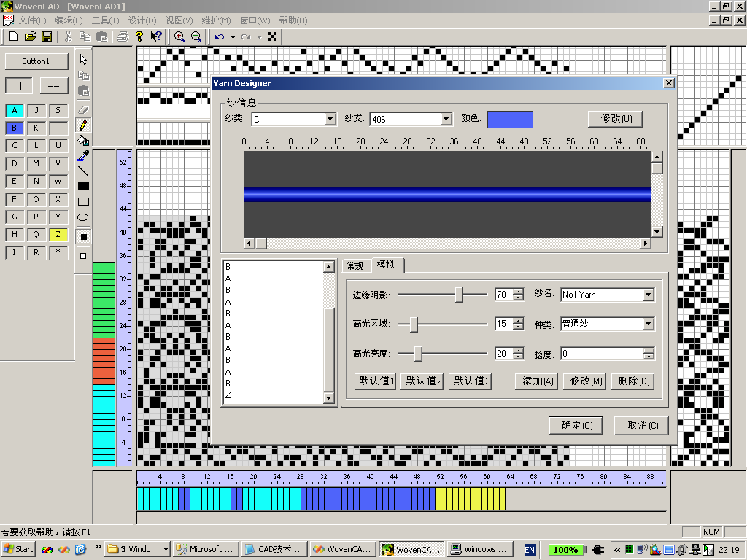Toggle the blue B yarn button
The height and width of the screenshot is (560, 747).
(x=15, y=128)
